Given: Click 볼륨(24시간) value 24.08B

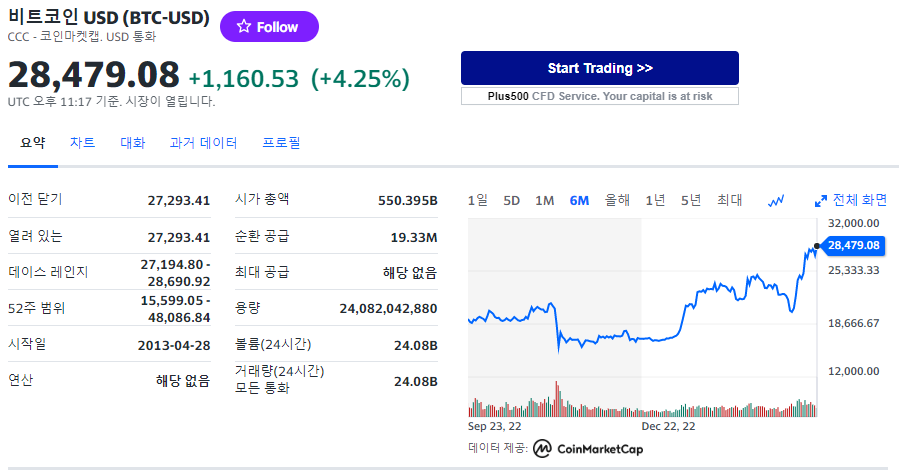Looking at the screenshot, I should [x=416, y=346].
